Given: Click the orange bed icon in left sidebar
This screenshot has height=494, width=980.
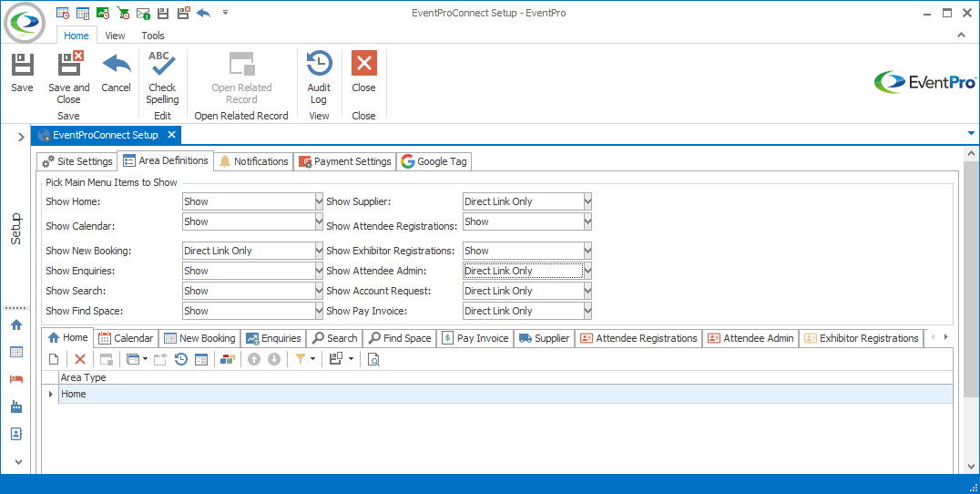Looking at the screenshot, I should tap(16, 379).
